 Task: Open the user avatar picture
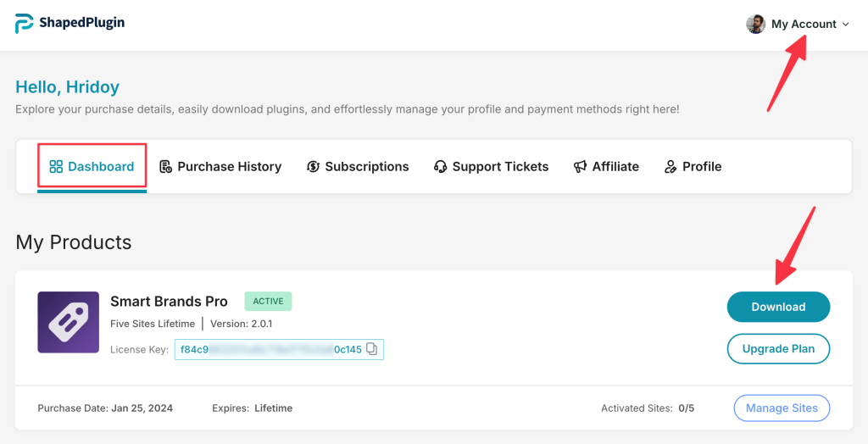(755, 24)
